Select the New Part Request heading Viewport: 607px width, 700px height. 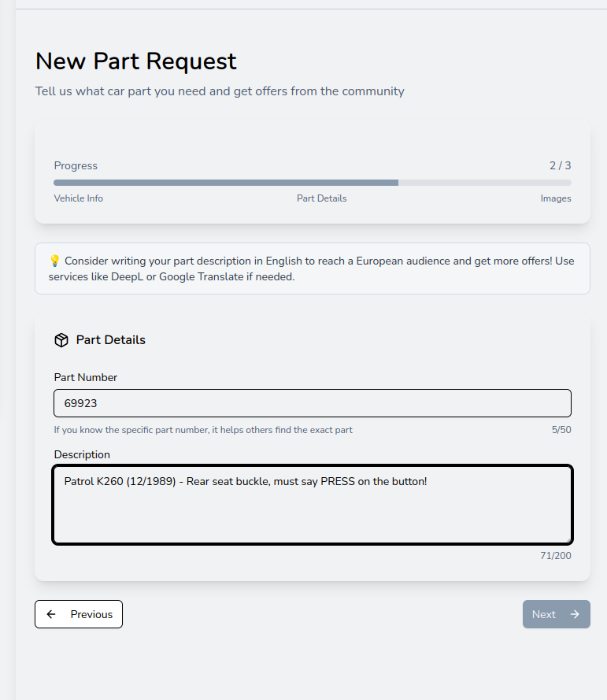click(135, 61)
